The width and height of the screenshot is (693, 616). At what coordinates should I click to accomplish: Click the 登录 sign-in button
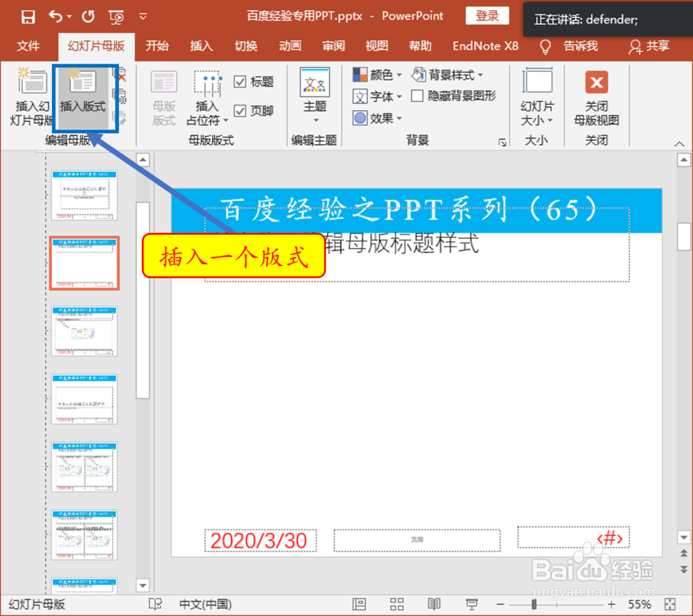tap(487, 16)
